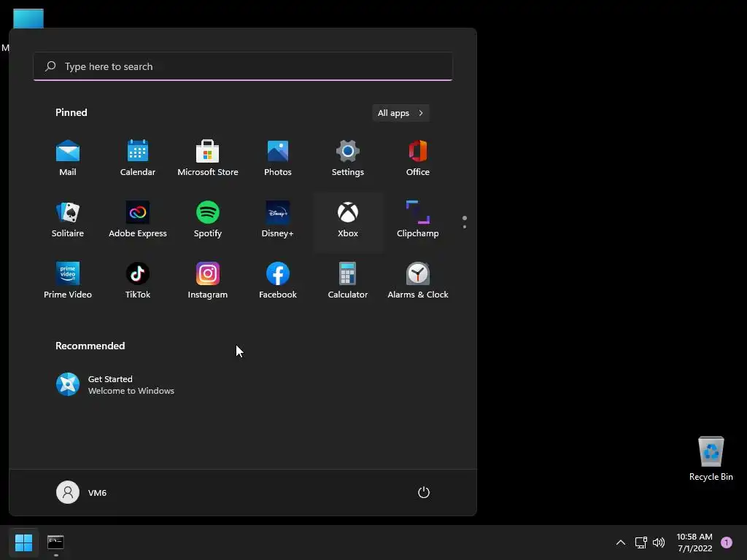Launch TikTok from pinned apps

[x=138, y=281]
